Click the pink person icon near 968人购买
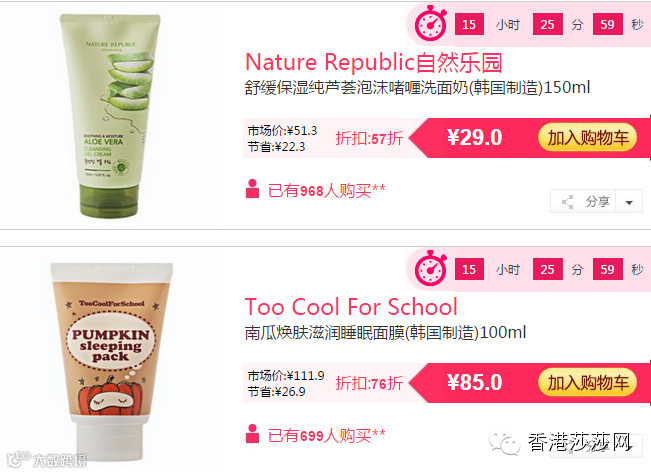This screenshot has height=474, width=651. pos(252,189)
